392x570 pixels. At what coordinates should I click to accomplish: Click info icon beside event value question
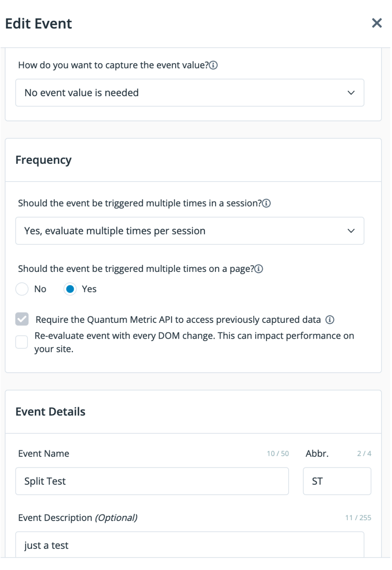[213, 65]
